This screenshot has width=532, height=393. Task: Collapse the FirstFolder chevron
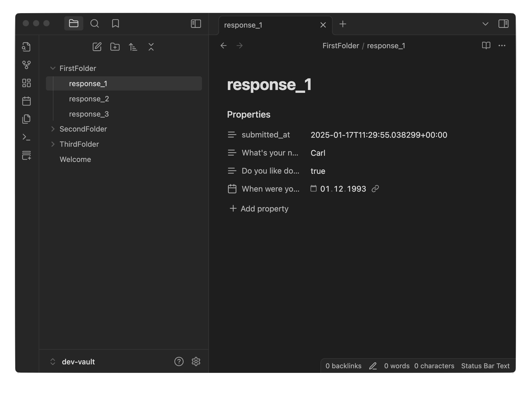pyautogui.click(x=53, y=68)
